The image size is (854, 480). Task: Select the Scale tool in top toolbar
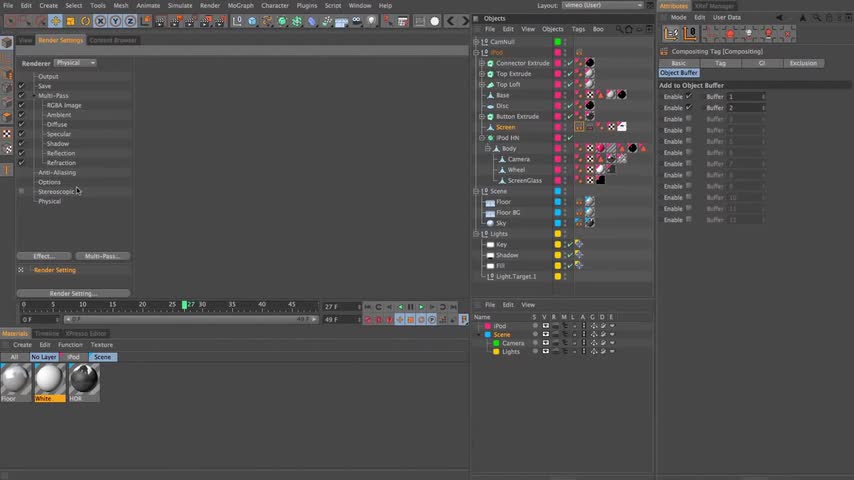tap(70, 21)
